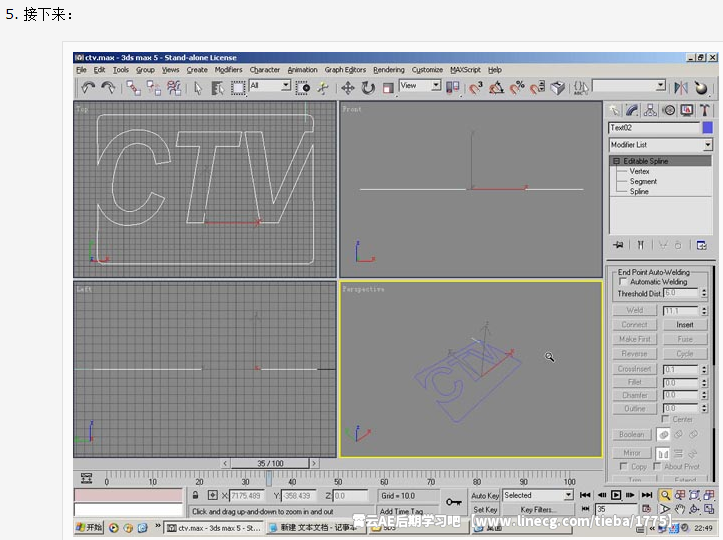Viewport: 723px width, 540px height.
Task: Click the Mirror Selected Objects icon
Action: point(681,88)
